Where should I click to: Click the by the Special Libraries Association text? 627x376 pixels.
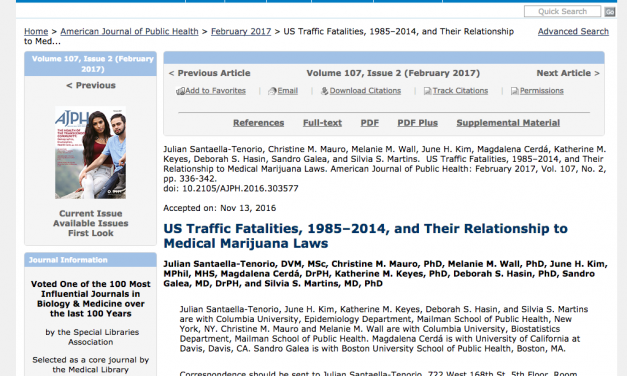tap(92, 337)
